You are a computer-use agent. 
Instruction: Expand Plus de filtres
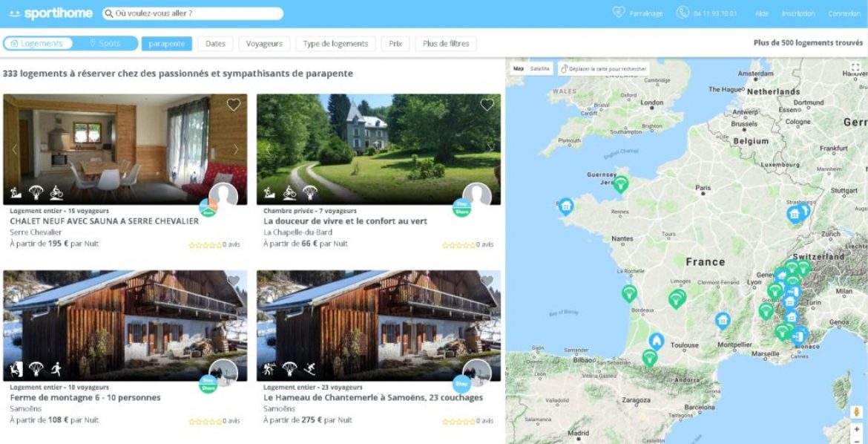(x=446, y=44)
